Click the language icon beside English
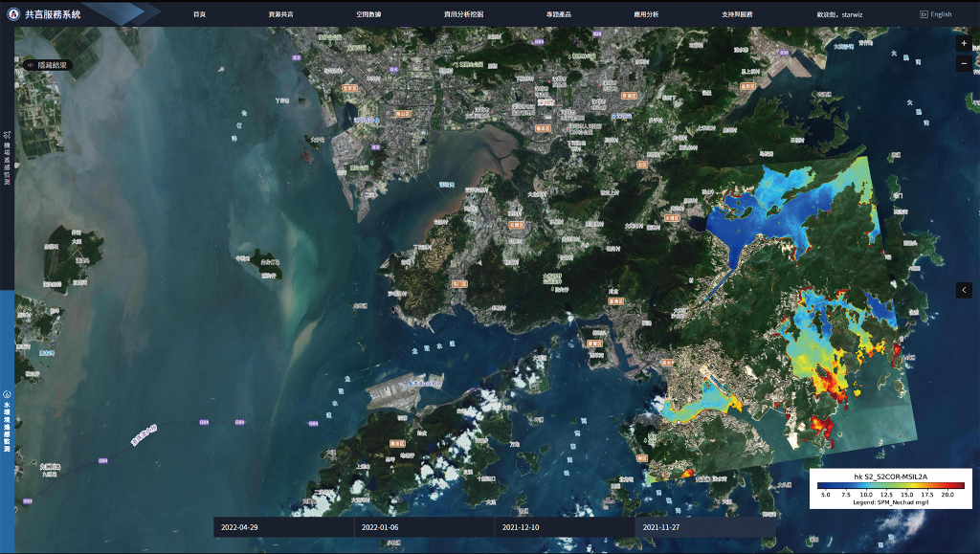 pyautogui.click(x=924, y=14)
